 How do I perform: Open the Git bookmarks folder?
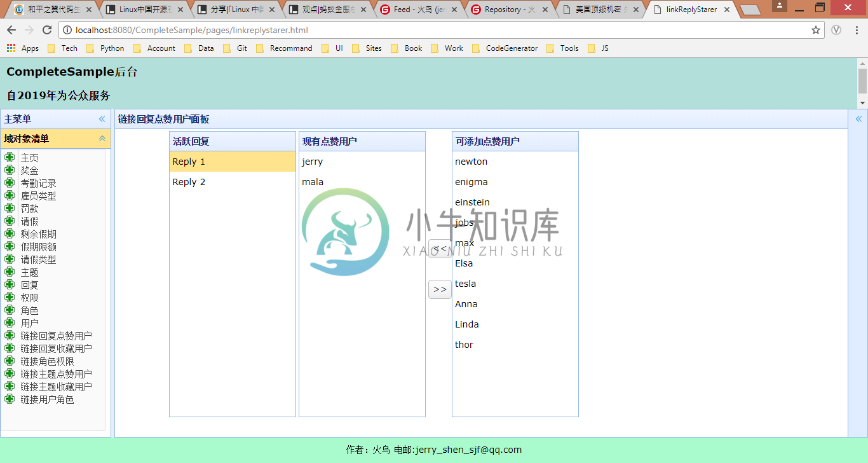[235, 48]
